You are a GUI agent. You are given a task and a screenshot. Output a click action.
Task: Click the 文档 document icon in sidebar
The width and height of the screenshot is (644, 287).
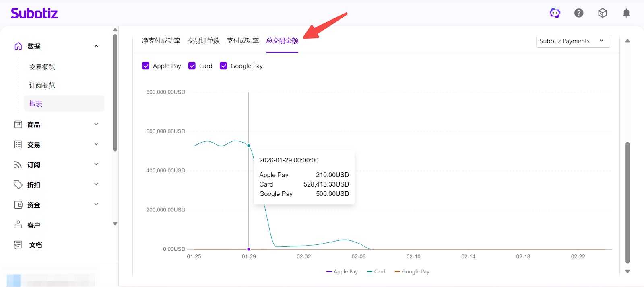(x=18, y=245)
